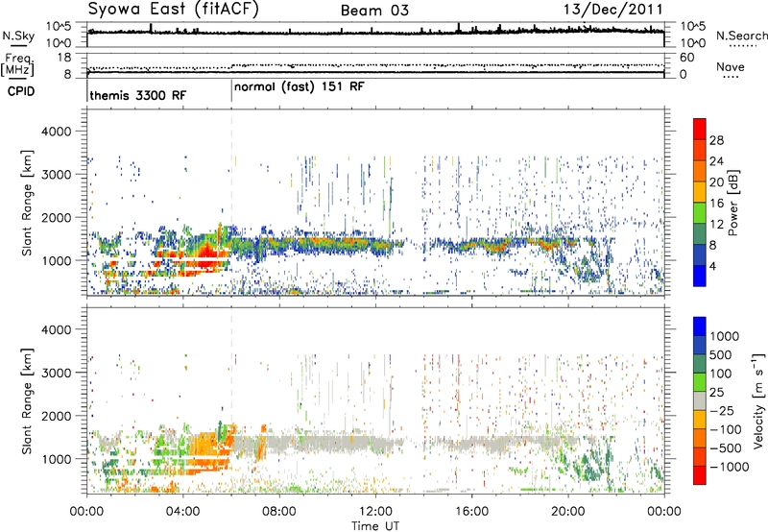Screen dimensions: 768x532
Task: Select the "normal (fast) 151 RF" CPID annotation
Action: coord(300,87)
